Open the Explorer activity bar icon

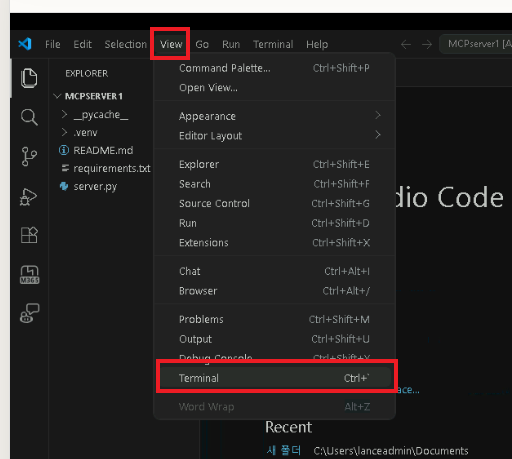[29, 78]
